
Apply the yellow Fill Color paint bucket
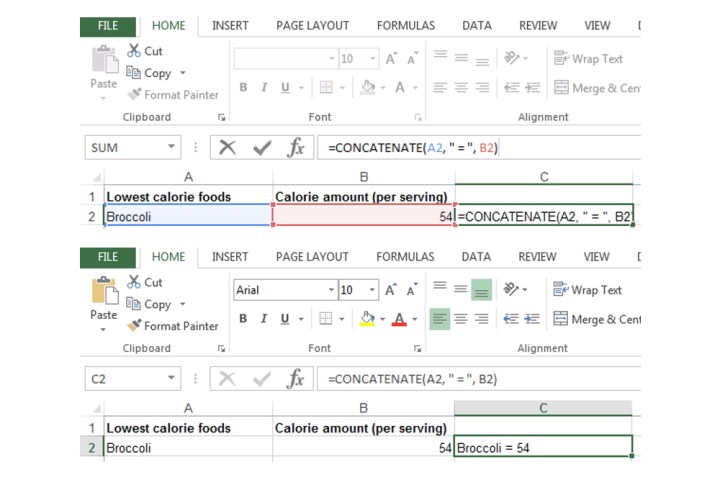[x=366, y=320]
